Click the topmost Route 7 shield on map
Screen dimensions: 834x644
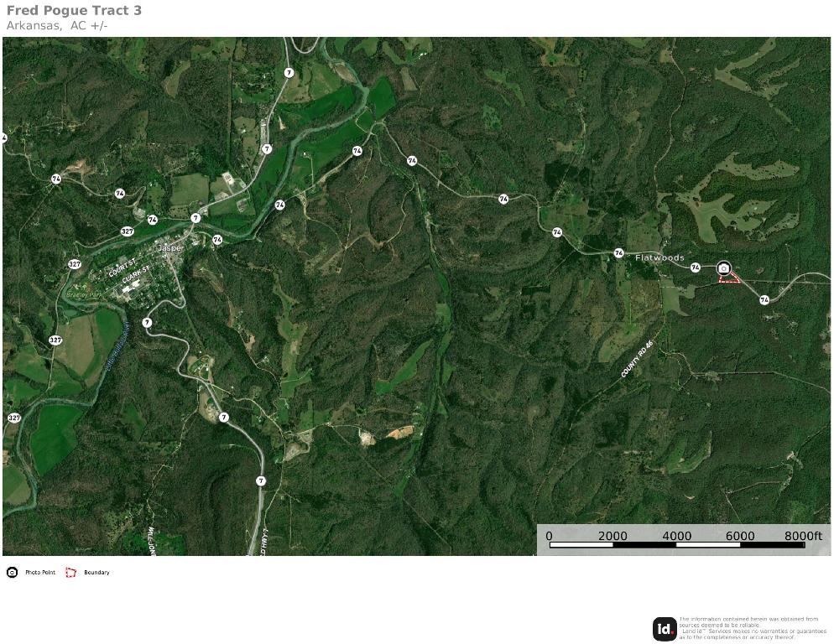pos(289,73)
